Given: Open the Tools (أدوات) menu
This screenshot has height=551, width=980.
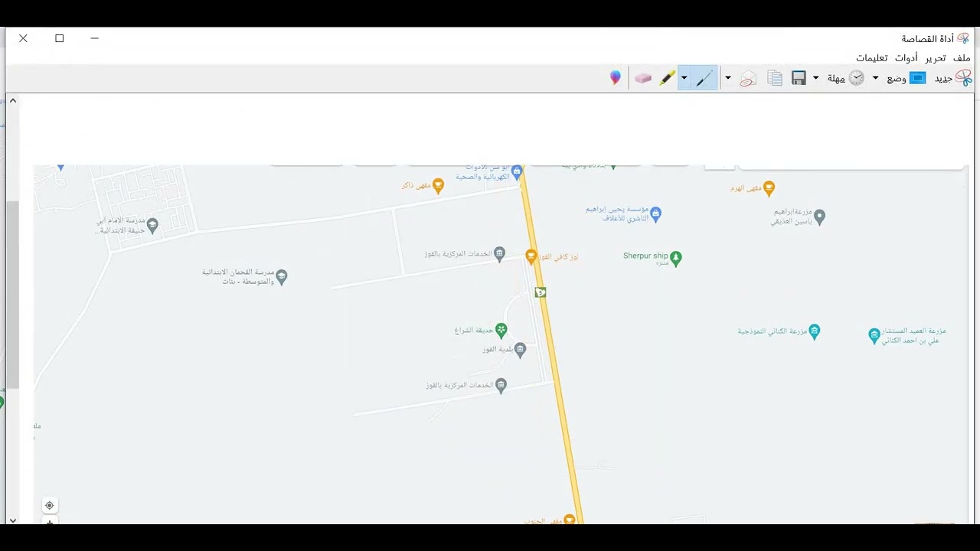Looking at the screenshot, I should coord(906,58).
